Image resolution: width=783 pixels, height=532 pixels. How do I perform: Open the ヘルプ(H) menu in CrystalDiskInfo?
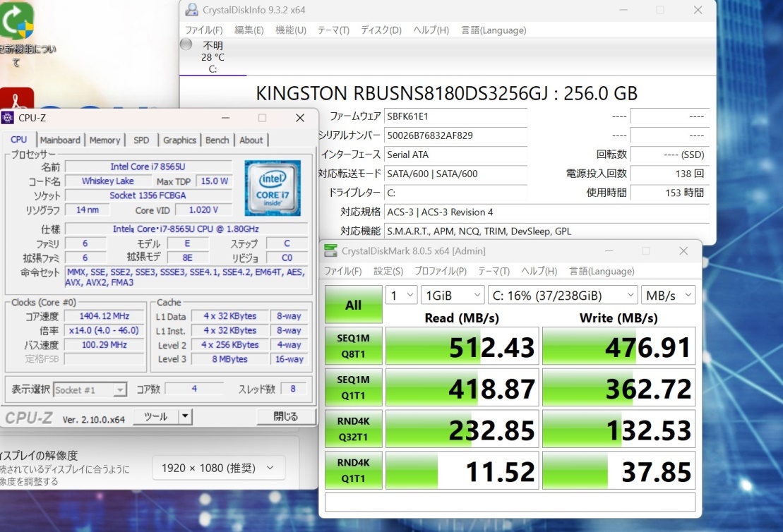coord(431,30)
